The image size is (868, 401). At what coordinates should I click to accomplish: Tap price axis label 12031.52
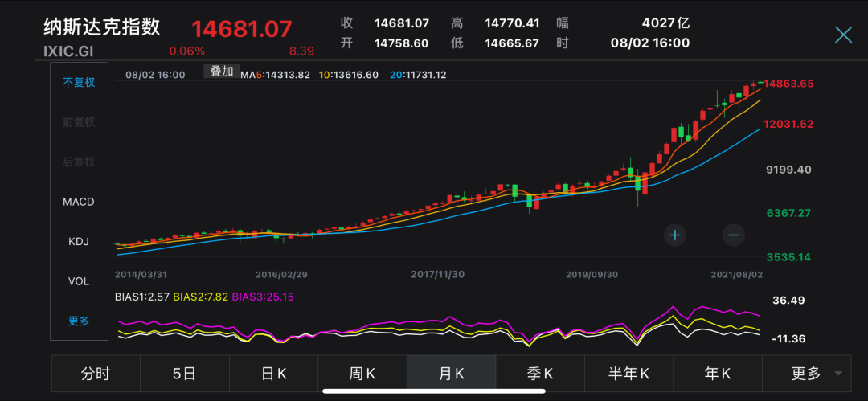point(789,124)
